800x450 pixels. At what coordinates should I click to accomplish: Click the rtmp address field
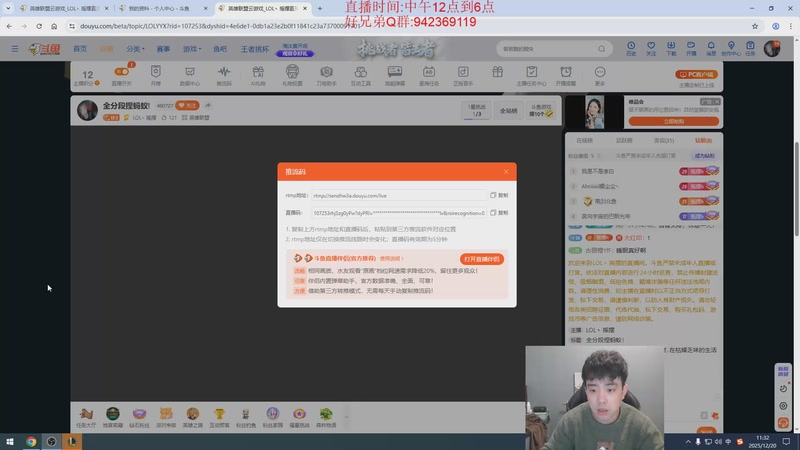pyautogui.click(x=399, y=195)
